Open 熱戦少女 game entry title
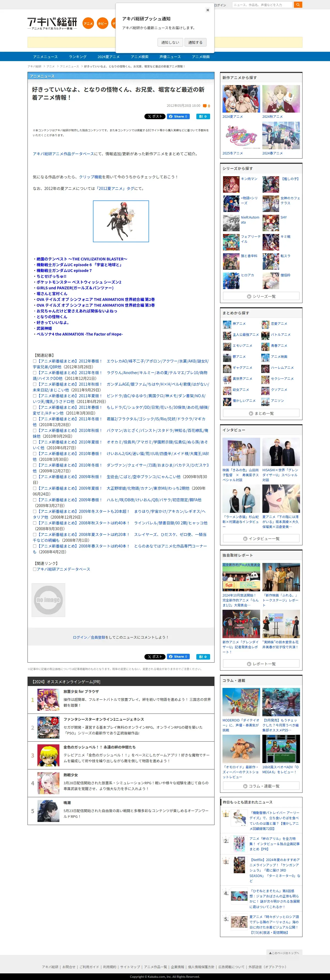The image size is (330, 980). [x=71, y=775]
